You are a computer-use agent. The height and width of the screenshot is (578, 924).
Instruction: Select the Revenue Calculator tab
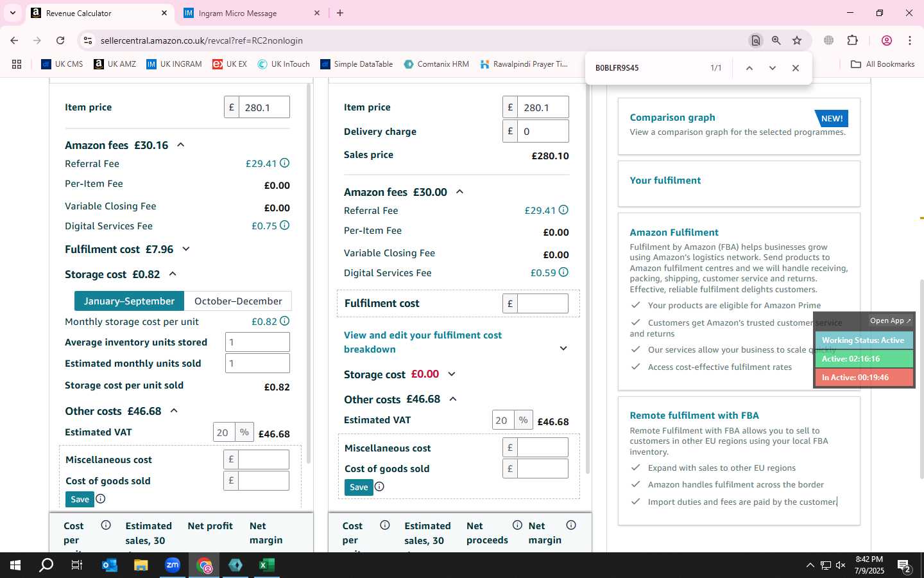[x=99, y=13]
